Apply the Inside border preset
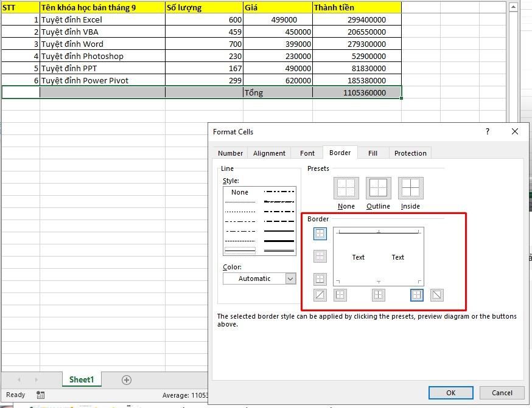Screen dimensions: 532x408 (410, 190)
